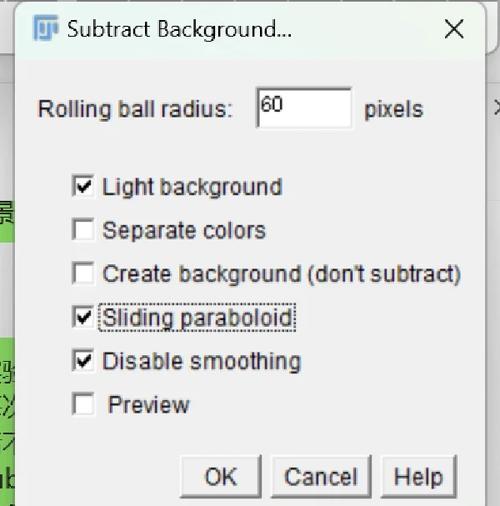
Task: Click the Cancel button
Action: tap(321, 477)
